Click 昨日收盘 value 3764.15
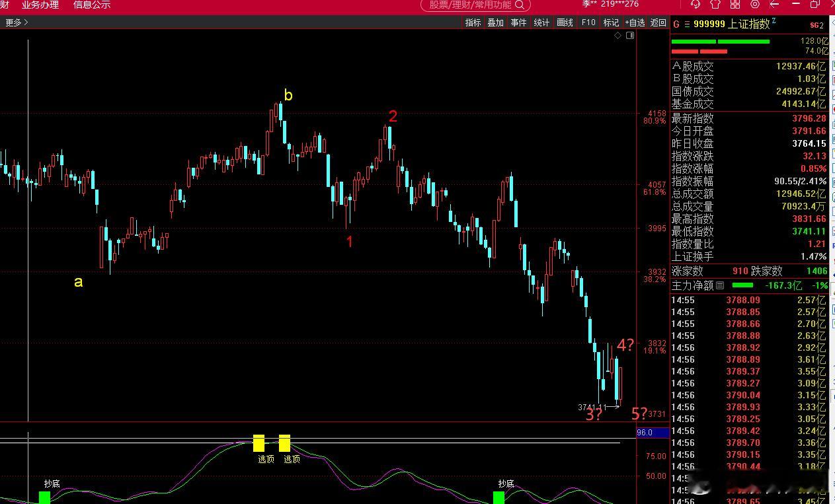 click(x=809, y=143)
